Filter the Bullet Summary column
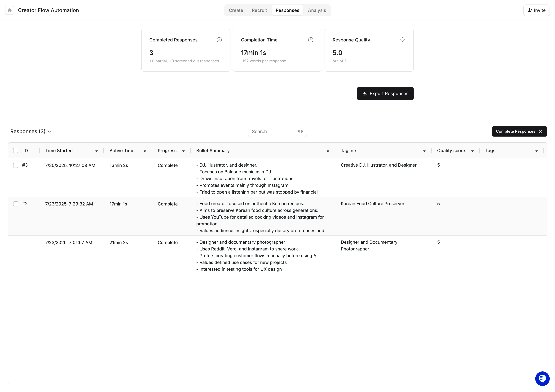This screenshot has width=555, height=392. pos(328,150)
